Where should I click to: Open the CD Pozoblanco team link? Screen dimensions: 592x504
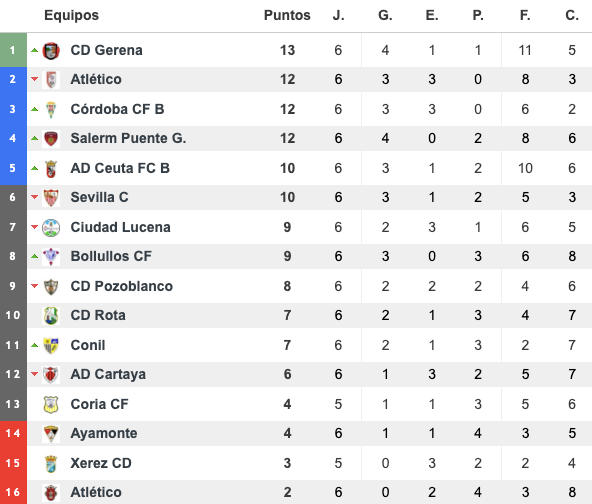point(122,286)
